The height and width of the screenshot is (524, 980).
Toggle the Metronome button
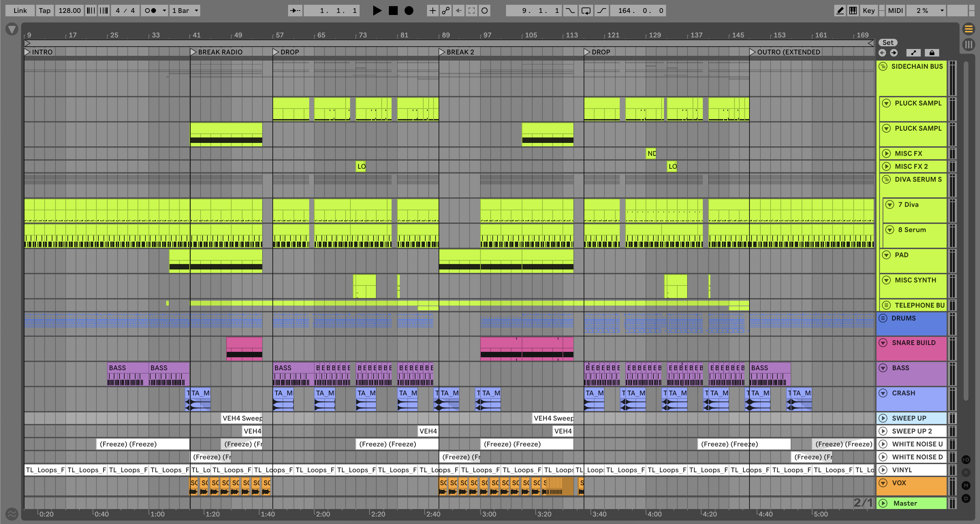(151, 11)
